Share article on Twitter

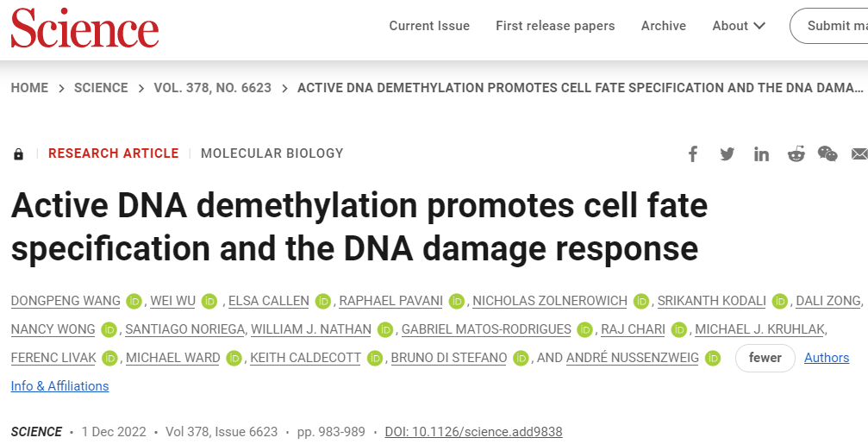[727, 154]
